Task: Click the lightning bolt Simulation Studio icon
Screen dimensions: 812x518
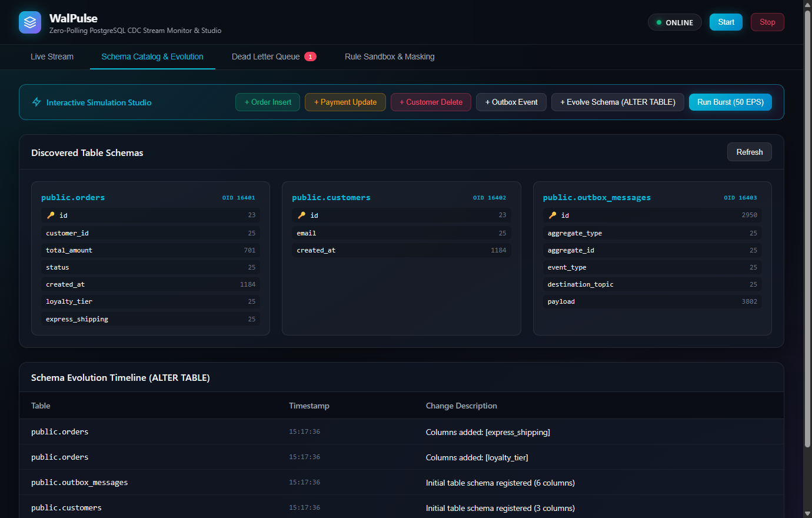Action: (36, 102)
